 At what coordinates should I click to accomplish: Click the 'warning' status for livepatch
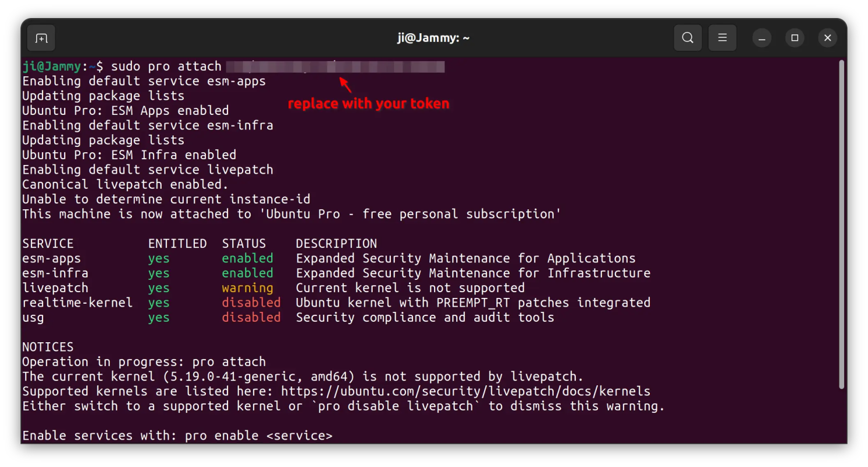pyautogui.click(x=247, y=288)
